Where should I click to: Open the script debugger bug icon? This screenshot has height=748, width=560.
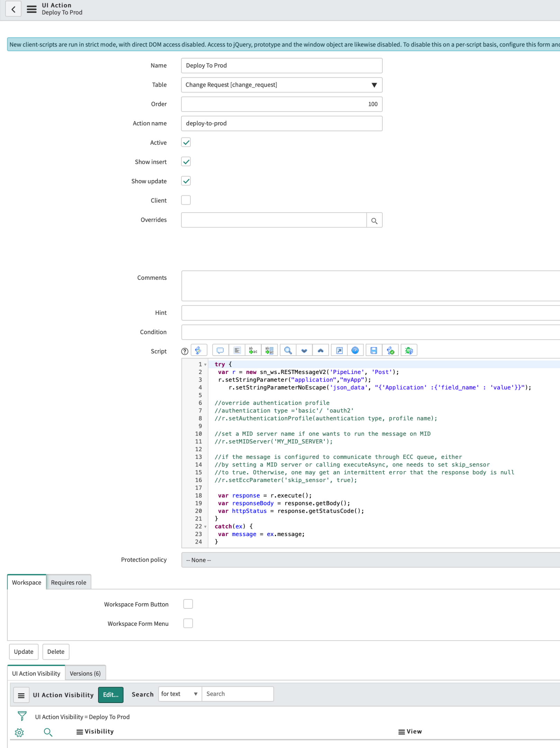[x=409, y=350]
